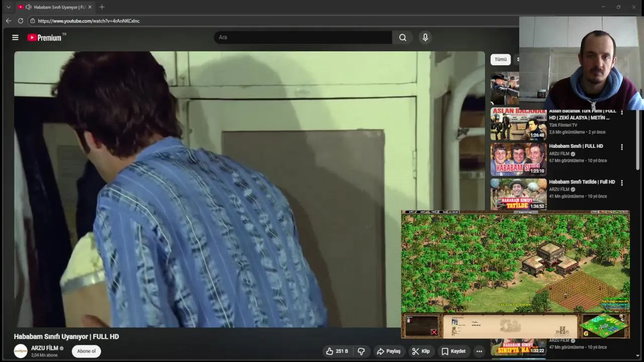
Task: Click 41 Mn görüntüleme text
Action: (567, 197)
